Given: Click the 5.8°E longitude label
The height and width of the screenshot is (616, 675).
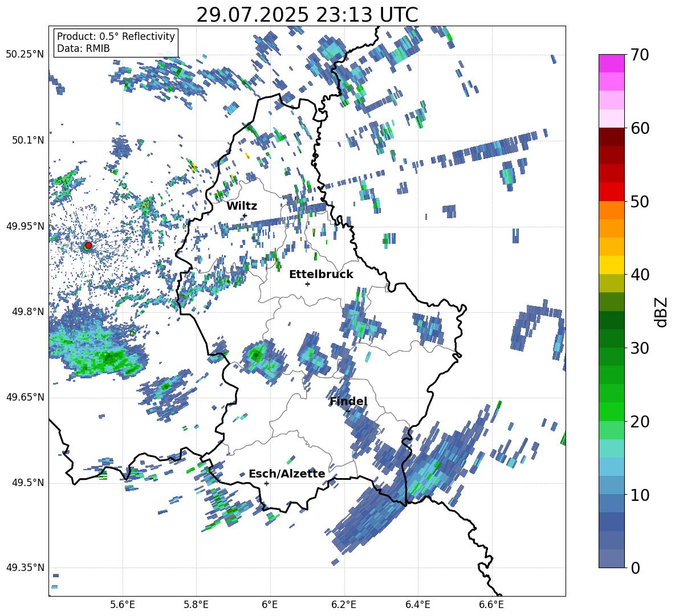Looking at the screenshot, I should tap(196, 605).
